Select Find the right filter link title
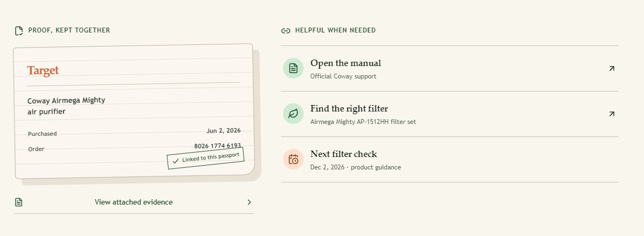The height and width of the screenshot is (236, 644). (349, 109)
